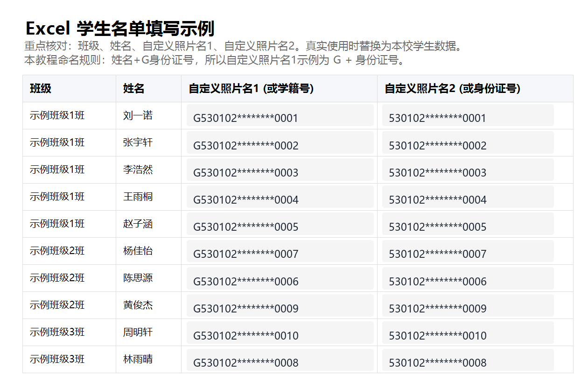The height and width of the screenshot is (383, 588).
Task: Click the header '自定义照片名2 (或身份证号)'
Action: tap(453, 89)
